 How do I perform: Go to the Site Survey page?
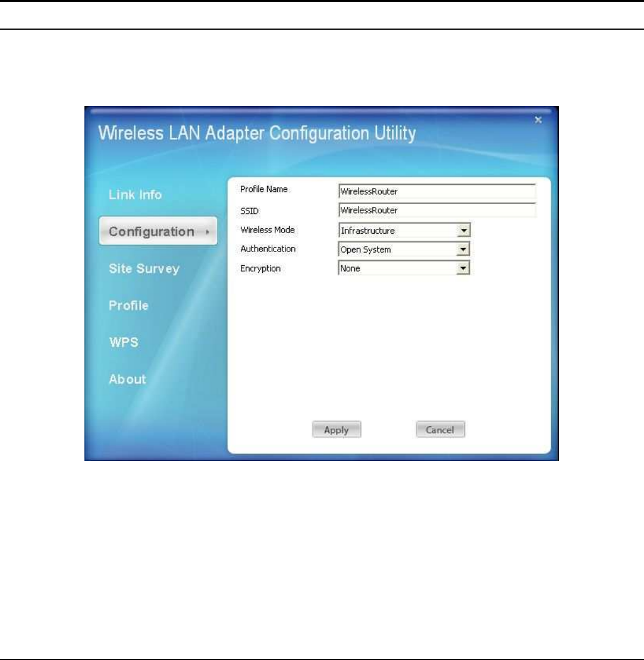point(144,269)
